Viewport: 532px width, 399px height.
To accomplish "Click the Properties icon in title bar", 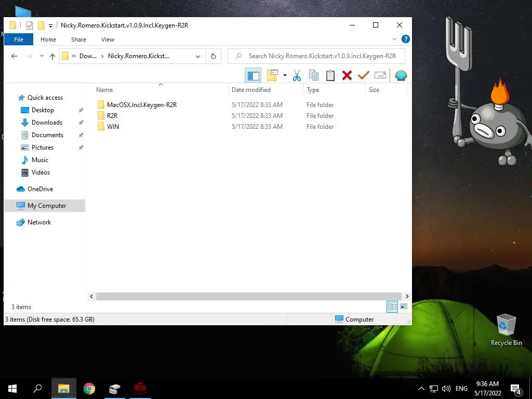I will coord(30,25).
